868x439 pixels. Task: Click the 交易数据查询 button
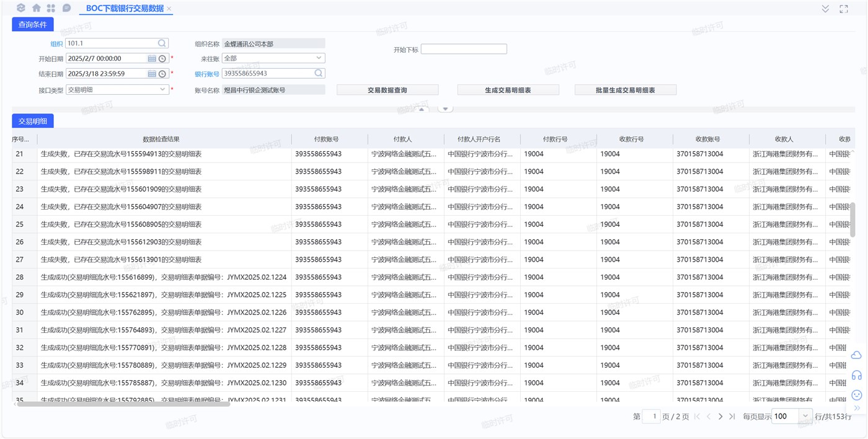387,90
